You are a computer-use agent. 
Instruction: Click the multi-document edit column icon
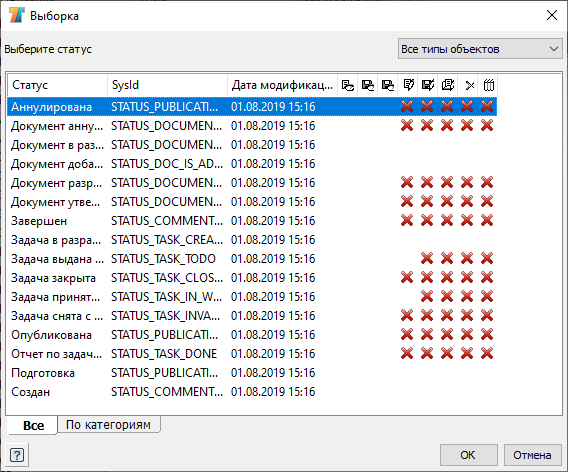tap(448, 85)
